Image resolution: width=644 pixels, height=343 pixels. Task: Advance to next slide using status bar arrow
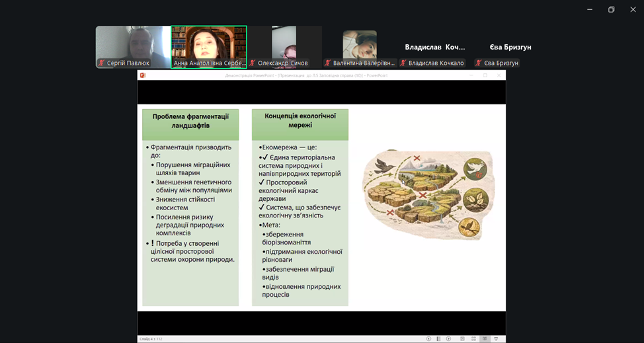click(448, 339)
